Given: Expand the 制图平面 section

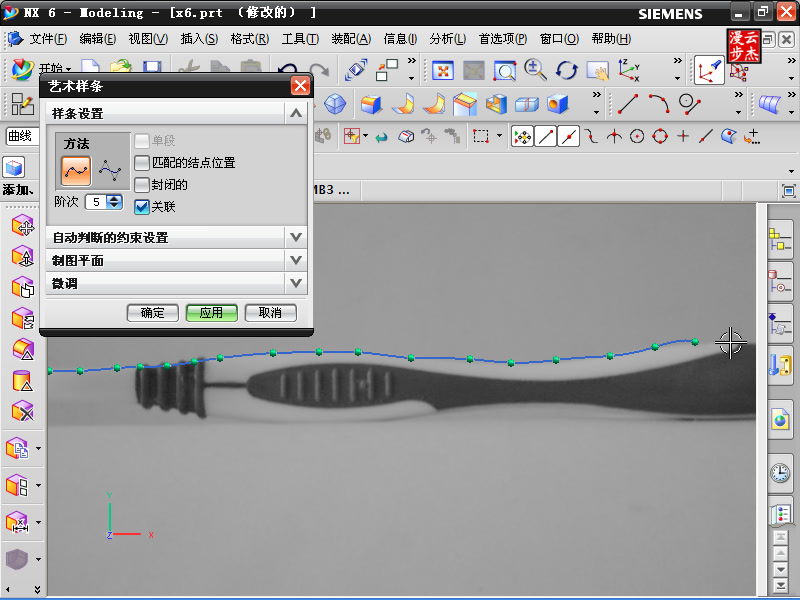Looking at the screenshot, I should coord(296,260).
